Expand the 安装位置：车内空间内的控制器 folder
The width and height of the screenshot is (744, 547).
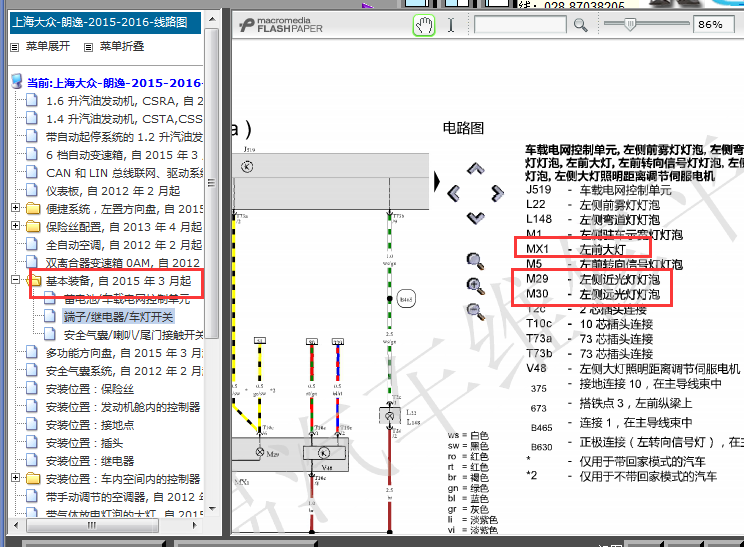click(15, 478)
